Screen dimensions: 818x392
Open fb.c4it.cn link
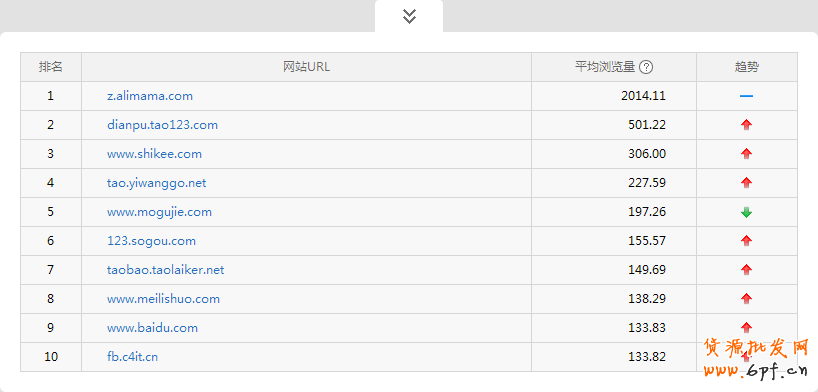click(133, 357)
